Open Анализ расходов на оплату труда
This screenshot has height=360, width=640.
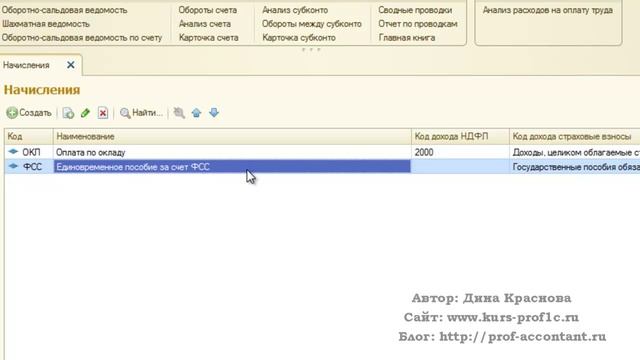(548, 10)
